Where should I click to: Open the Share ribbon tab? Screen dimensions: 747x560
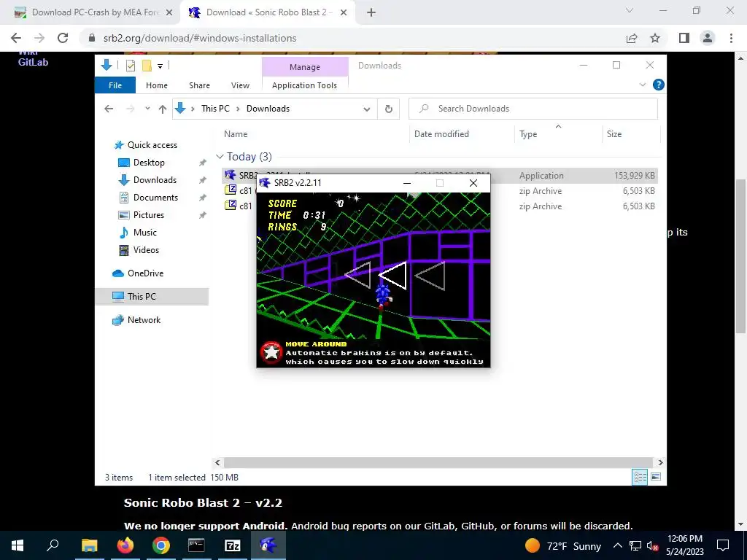[x=199, y=85]
